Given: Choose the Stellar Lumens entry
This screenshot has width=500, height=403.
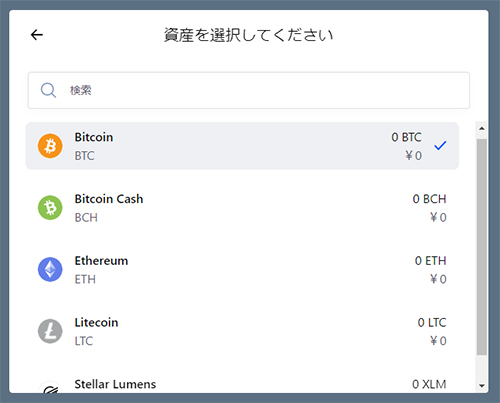Looking at the screenshot, I should 242,384.
